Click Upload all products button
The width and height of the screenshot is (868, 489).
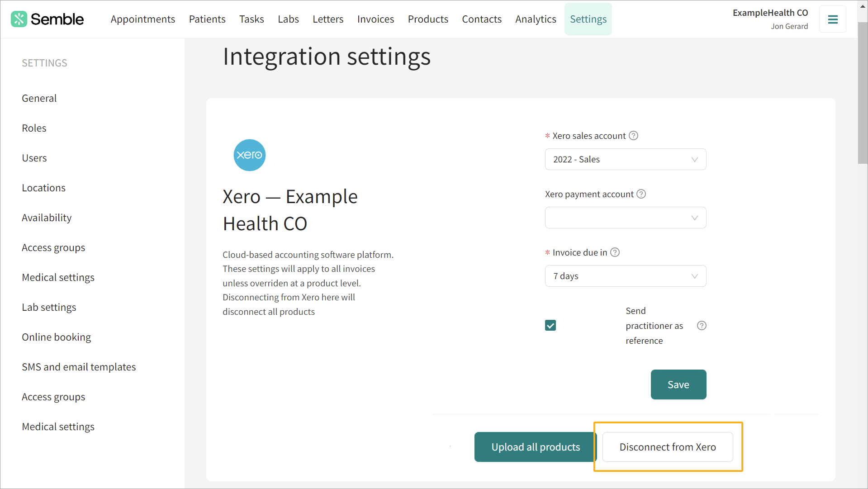click(536, 447)
